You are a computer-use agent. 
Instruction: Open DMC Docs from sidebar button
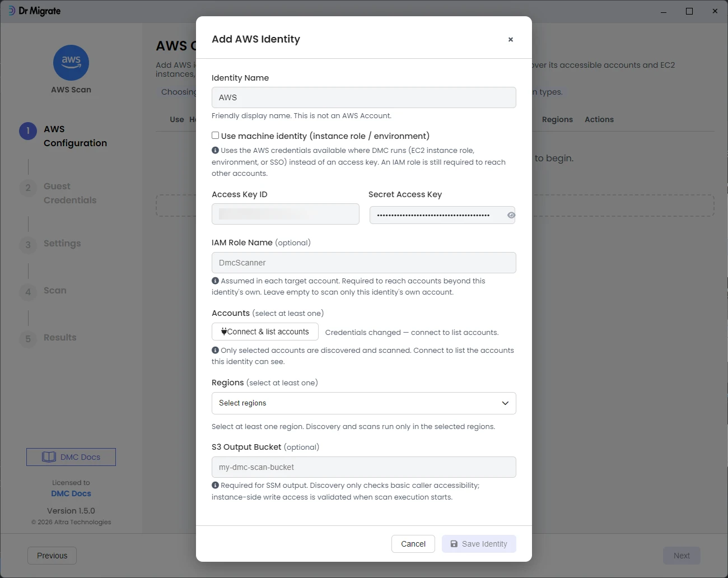pyautogui.click(x=71, y=457)
